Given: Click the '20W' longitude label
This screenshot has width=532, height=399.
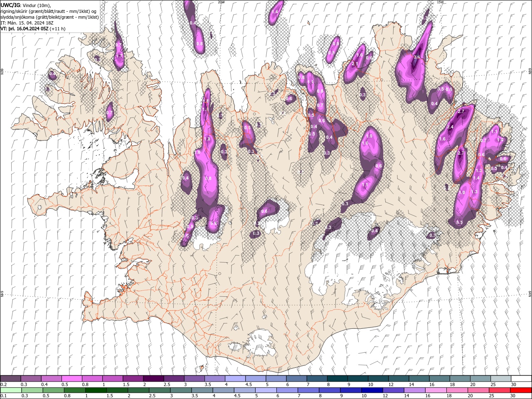Looking at the screenshot, I should 222,2.
